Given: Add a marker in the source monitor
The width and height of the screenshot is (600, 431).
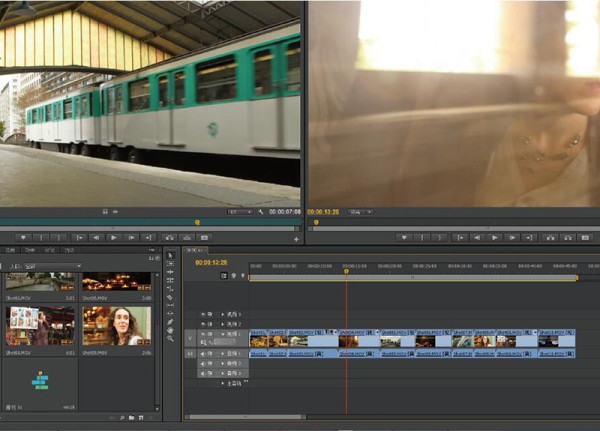Looking at the screenshot, I should pyautogui.click(x=23, y=238).
